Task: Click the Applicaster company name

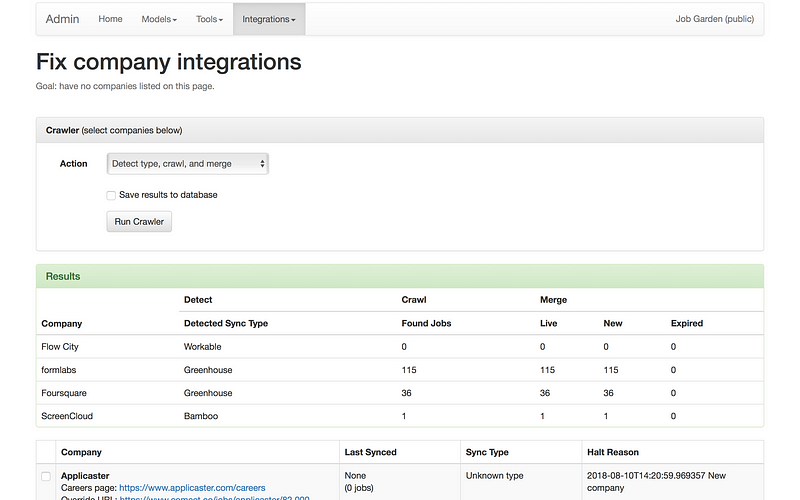Action: 85,476
